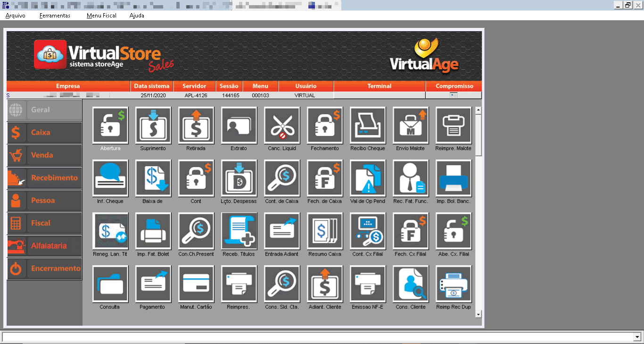Launch the Suprimento function
The height and width of the screenshot is (344, 644).
tap(153, 125)
